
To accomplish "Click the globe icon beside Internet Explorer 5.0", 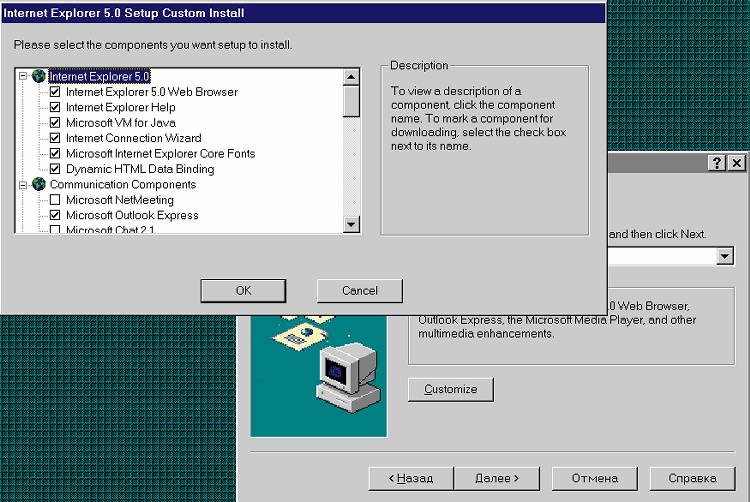I will coord(39,76).
